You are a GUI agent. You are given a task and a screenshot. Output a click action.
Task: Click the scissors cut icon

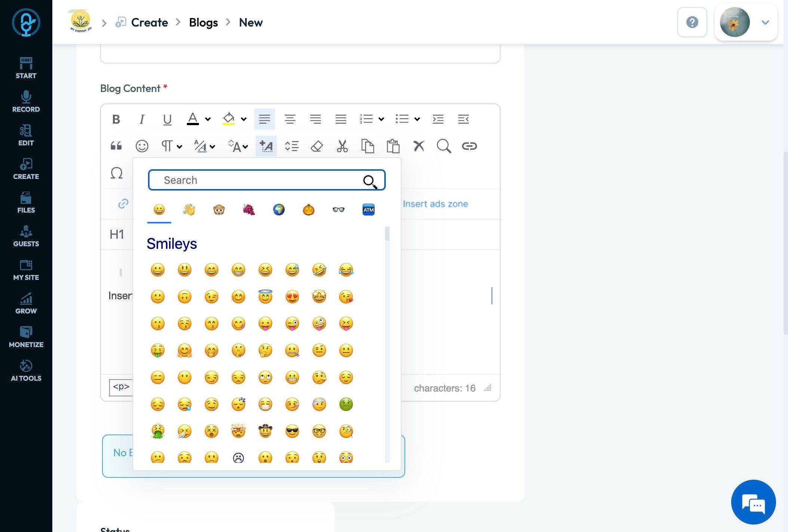342,146
